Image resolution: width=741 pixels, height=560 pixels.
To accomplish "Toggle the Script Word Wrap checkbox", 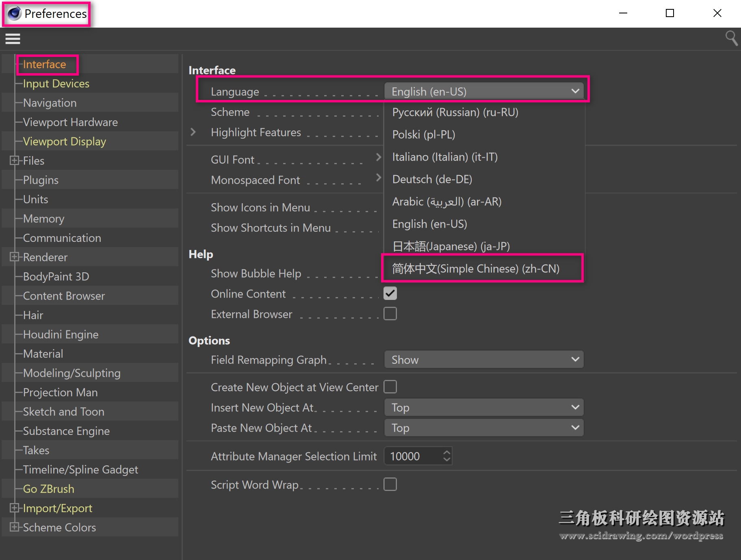I will point(390,484).
